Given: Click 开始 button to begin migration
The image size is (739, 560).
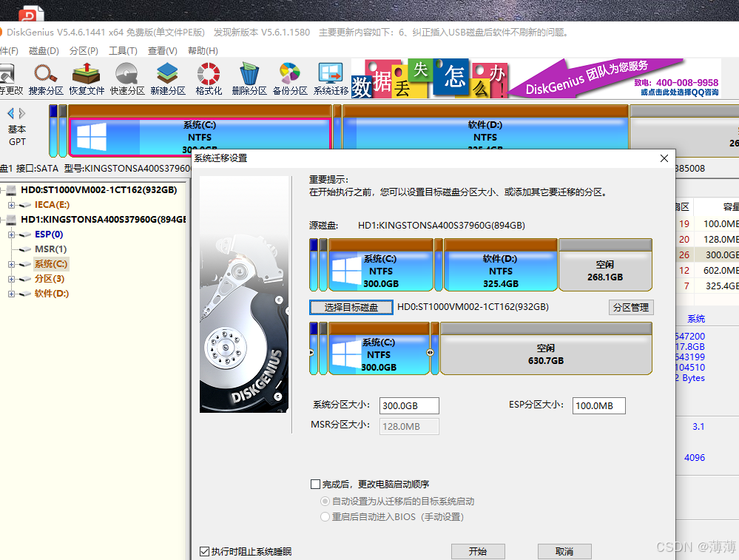Looking at the screenshot, I should 478,551.
